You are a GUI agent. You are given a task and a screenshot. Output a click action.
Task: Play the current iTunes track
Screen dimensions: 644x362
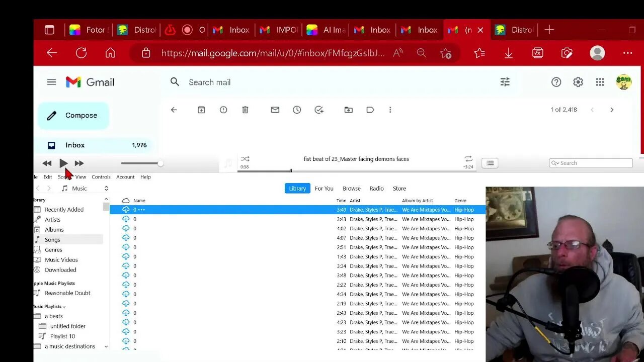point(63,163)
